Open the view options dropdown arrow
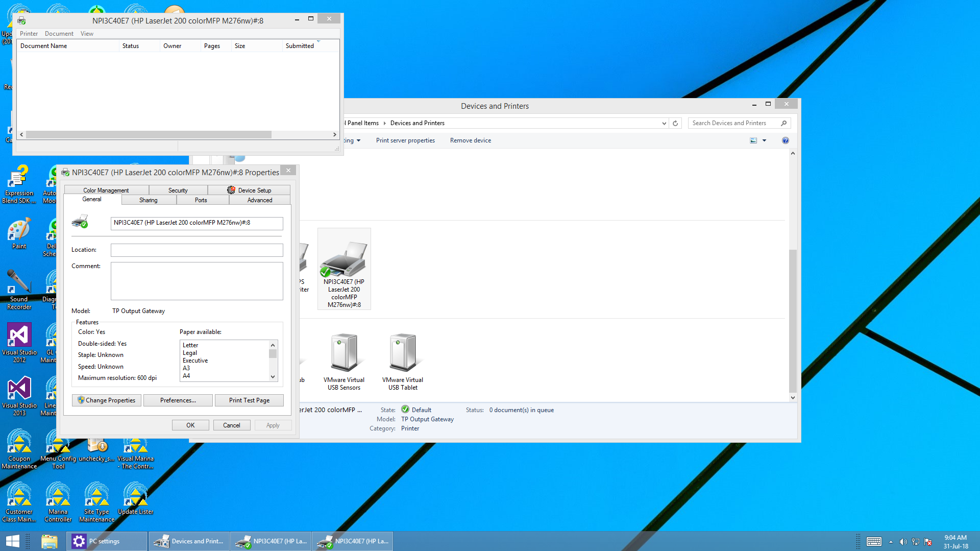 click(x=764, y=140)
